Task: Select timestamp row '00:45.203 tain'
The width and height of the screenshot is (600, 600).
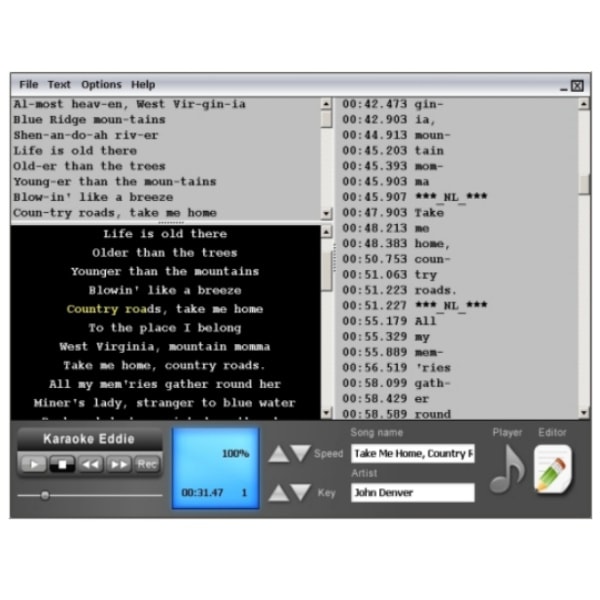Action: (393, 151)
